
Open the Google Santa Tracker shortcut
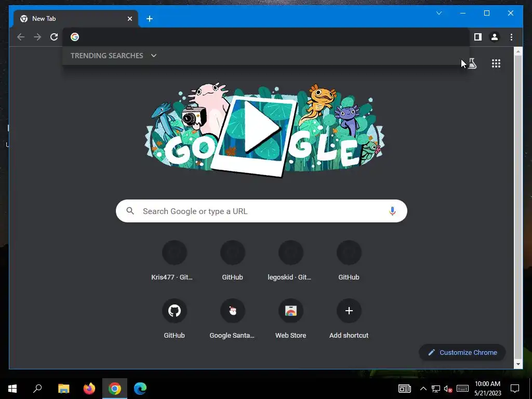click(x=232, y=318)
